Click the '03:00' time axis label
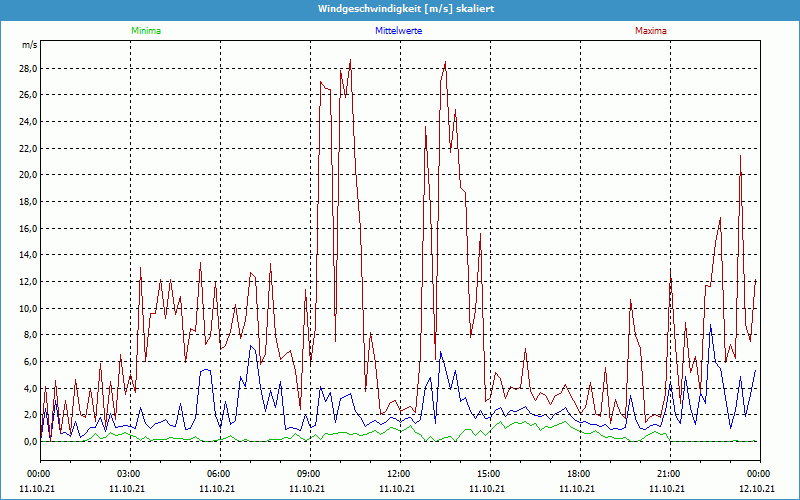This screenshot has width=800, height=500. tap(131, 474)
